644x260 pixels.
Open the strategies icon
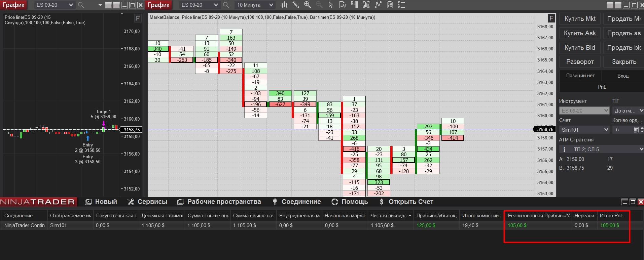378,5
